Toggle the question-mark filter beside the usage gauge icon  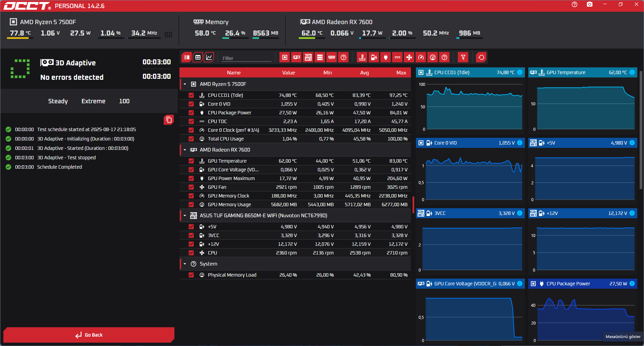[444, 57]
